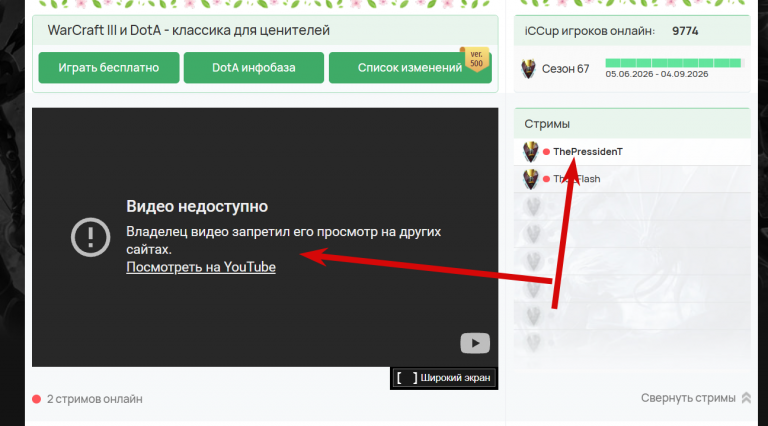
Task: Toggle the Широкий экран wide screen mode
Action: (x=444, y=378)
